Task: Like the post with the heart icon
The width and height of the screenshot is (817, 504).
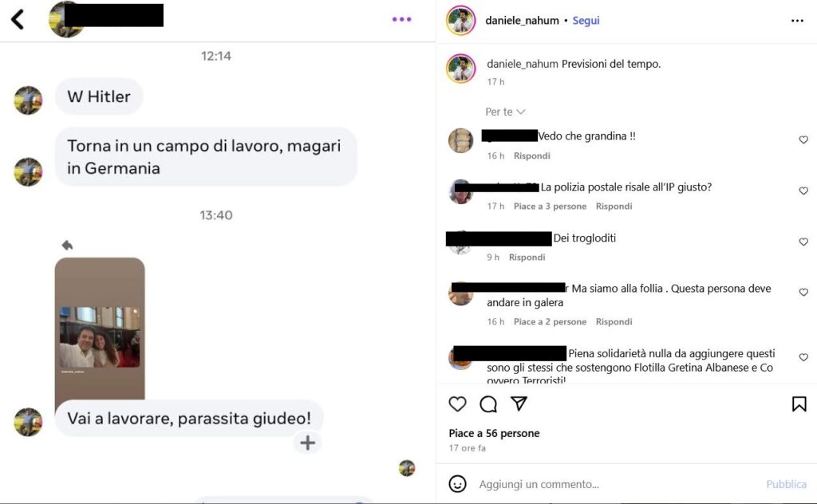Action: pyautogui.click(x=457, y=404)
